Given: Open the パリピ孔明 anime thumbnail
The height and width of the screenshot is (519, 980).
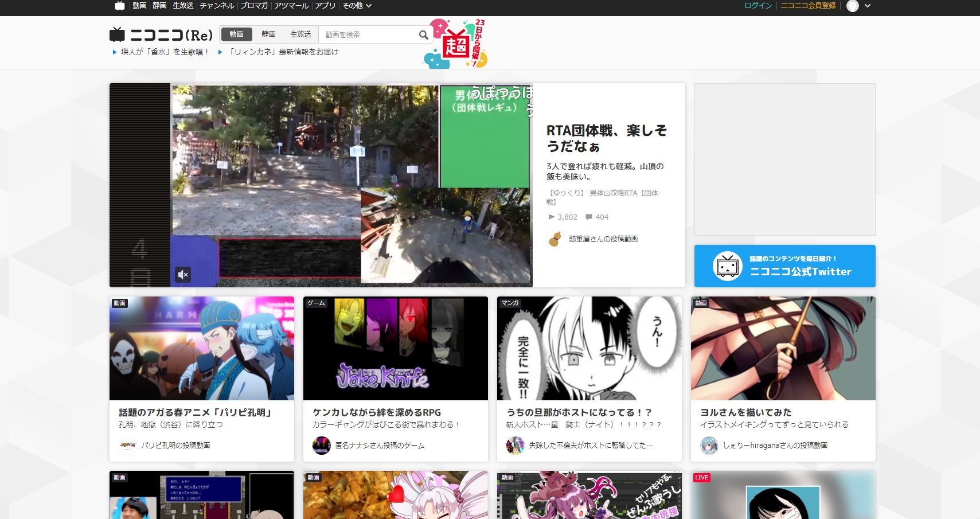Looking at the screenshot, I should [x=202, y=348].
